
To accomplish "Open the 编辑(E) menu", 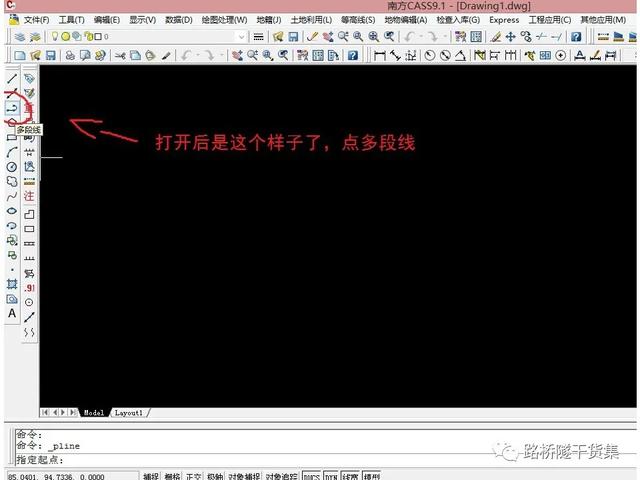I will (x=107, y=20).
